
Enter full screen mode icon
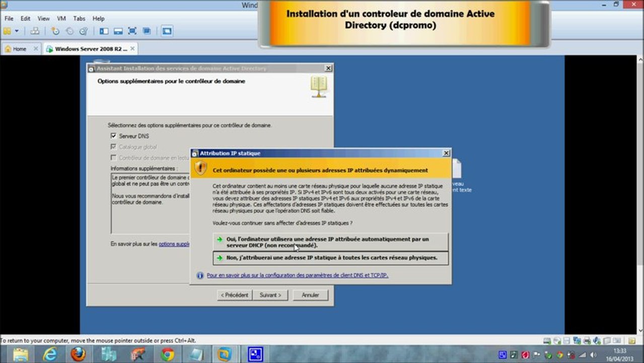[x=132, y=31]
